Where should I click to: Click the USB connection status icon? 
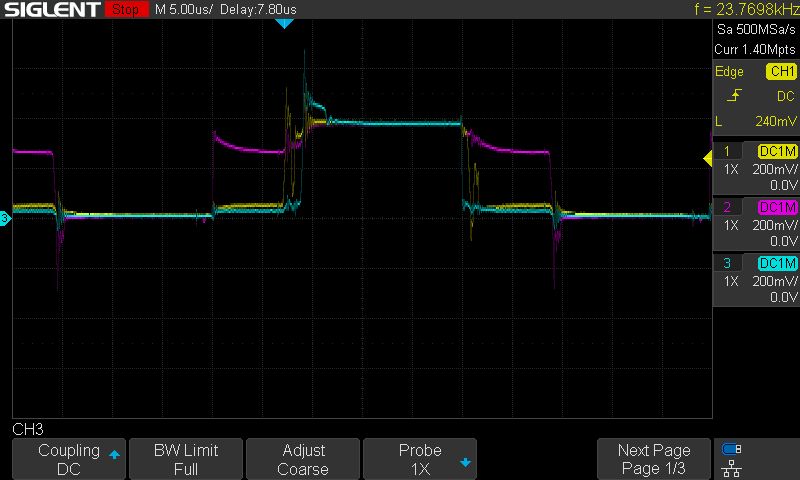click(732, 449)
